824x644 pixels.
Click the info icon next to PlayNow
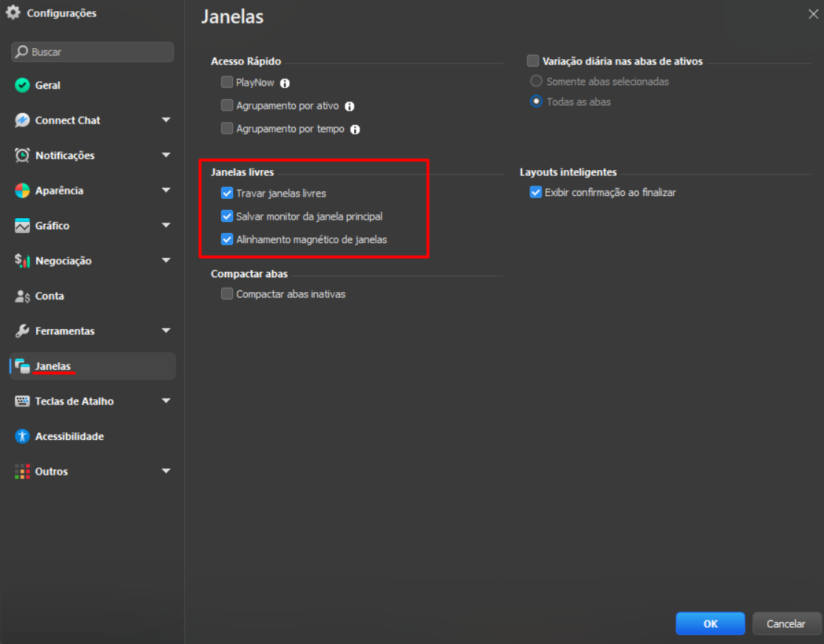[285, 83]
